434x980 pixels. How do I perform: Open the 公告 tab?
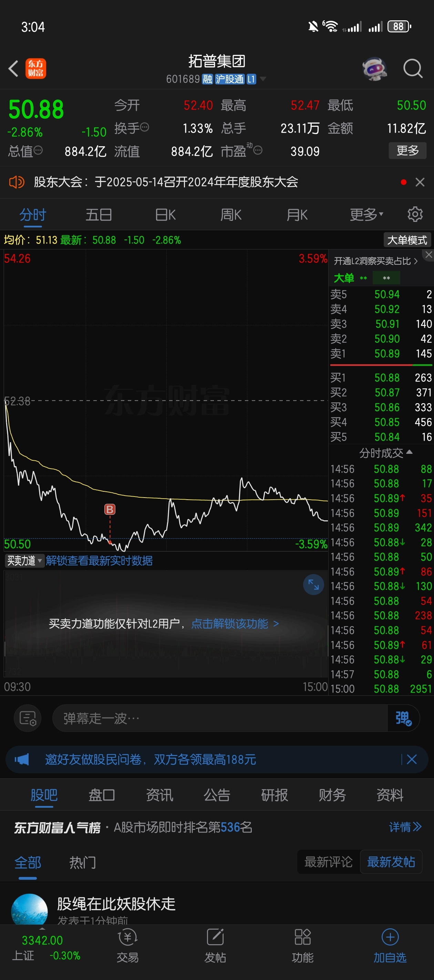click(217, 795)
